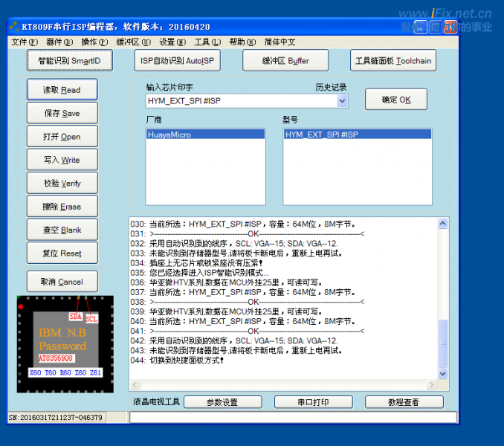Click the bottom status bar text field
This screenshot has width=504, height=446.
[x=293, y=418]
